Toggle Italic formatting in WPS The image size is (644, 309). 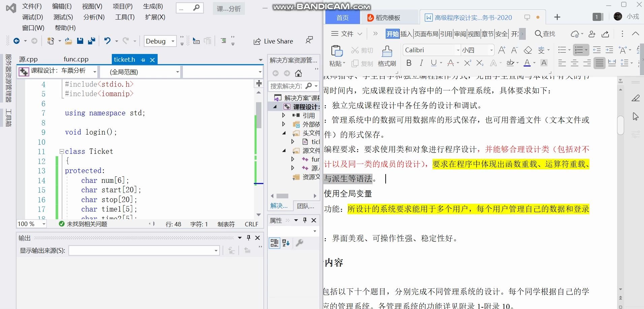pos(421,63)
